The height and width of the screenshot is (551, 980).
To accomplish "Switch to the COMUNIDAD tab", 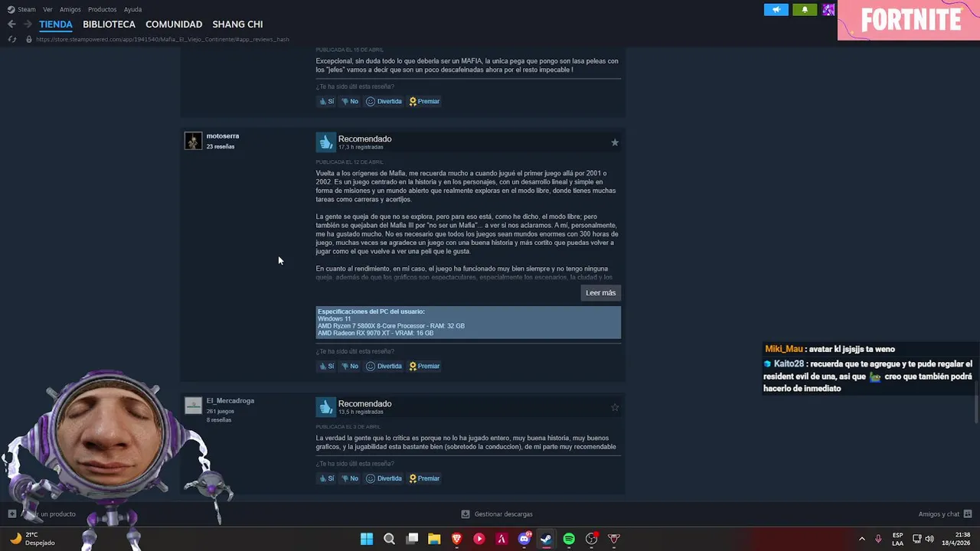I will (174, 24).
